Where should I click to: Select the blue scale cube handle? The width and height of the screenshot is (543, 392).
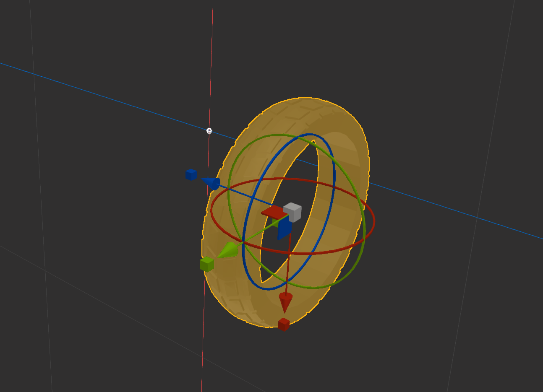tap(191, 174)
